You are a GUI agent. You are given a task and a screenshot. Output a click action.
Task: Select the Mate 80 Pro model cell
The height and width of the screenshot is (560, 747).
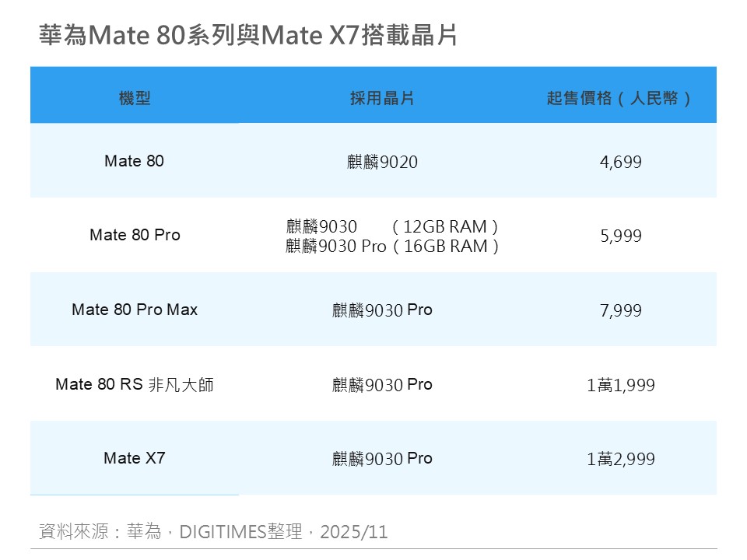(135, 235)
